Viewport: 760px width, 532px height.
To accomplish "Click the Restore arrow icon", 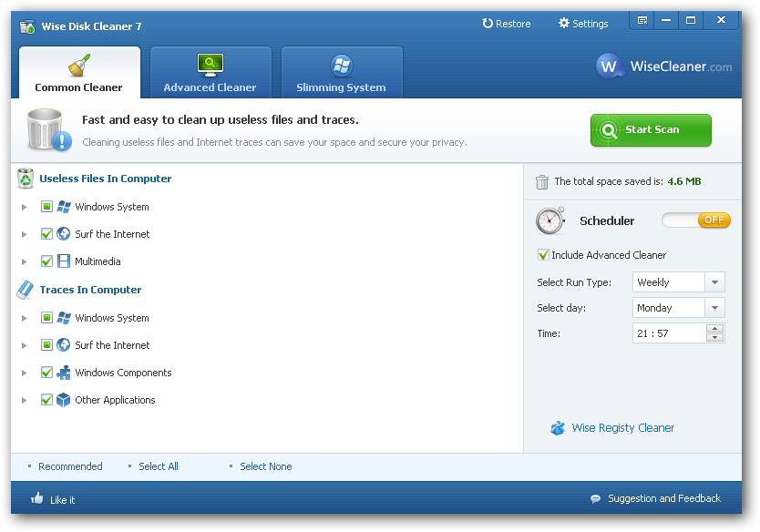I will [488, 24].
